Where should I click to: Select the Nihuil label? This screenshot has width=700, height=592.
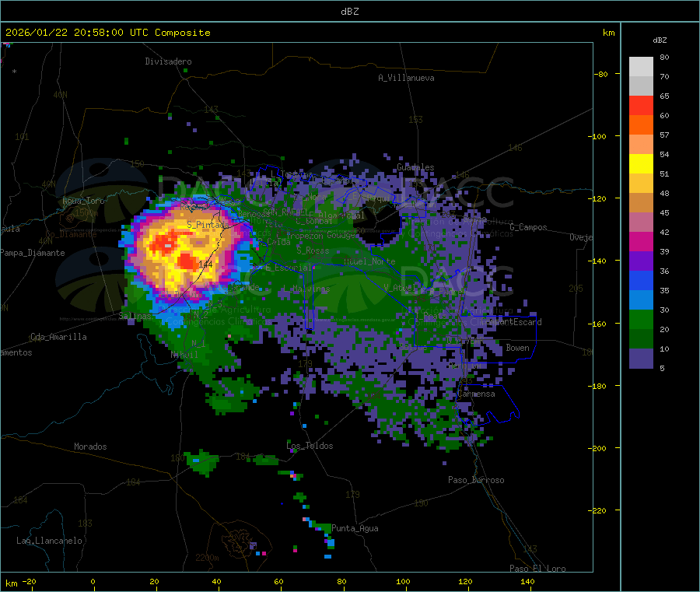[184, 355]
